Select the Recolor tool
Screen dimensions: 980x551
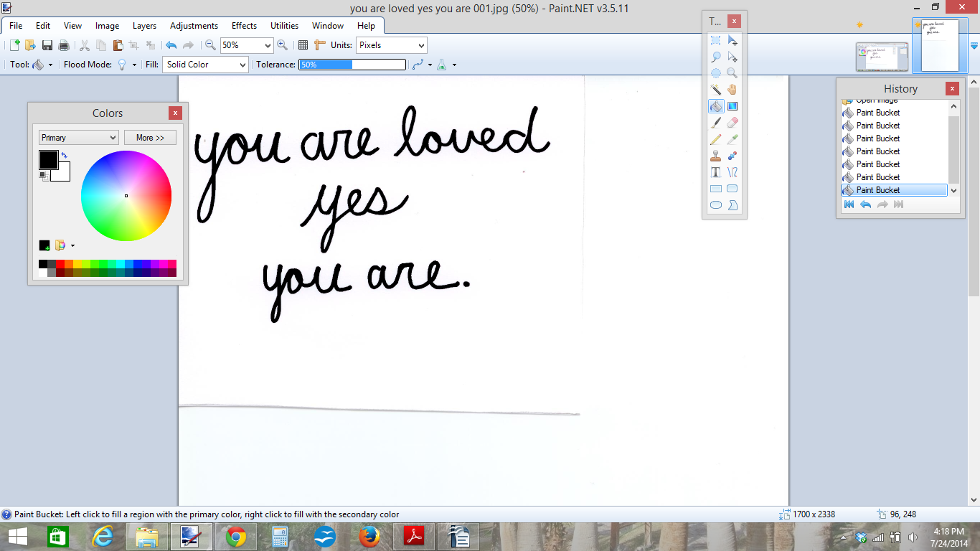pos(732,156)
